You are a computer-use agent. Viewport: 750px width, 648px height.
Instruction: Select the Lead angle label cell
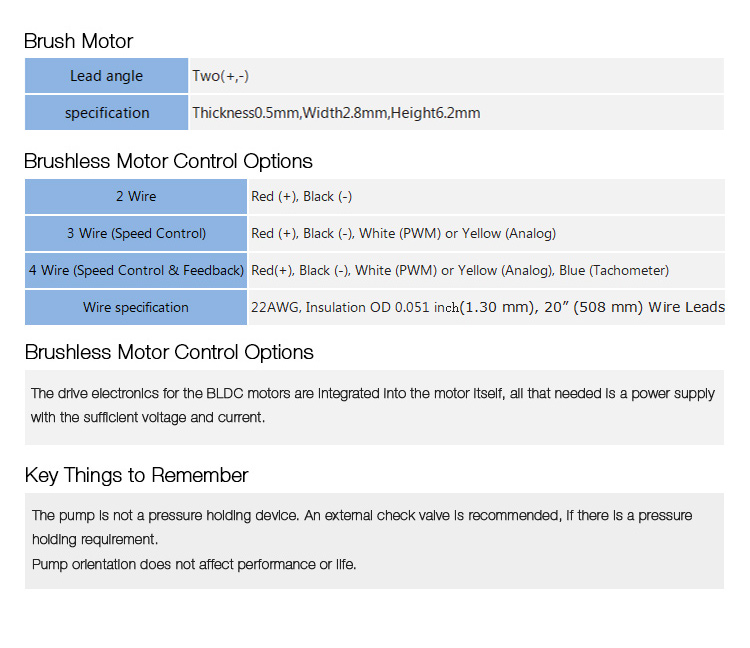(x=106, y=76)
